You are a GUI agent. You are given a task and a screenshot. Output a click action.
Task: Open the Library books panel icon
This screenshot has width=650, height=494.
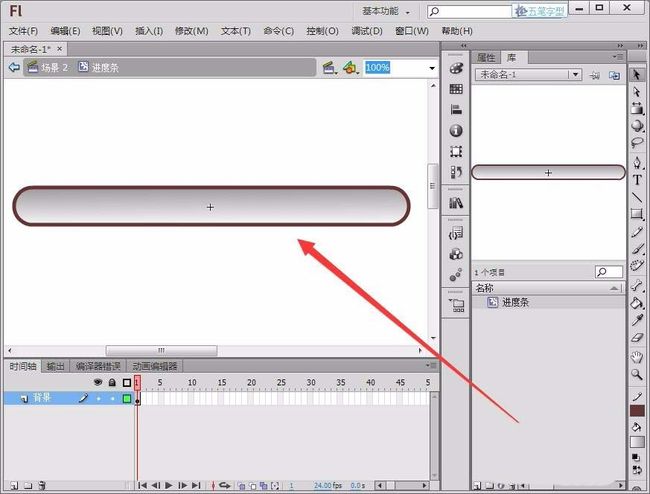[456, 203]
